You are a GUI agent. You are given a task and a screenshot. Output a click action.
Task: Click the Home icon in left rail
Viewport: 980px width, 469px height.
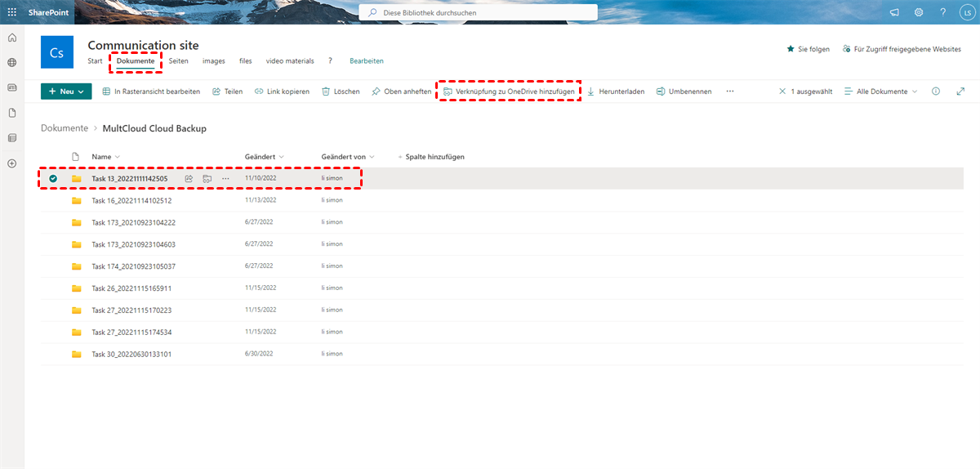click(11, 38)
